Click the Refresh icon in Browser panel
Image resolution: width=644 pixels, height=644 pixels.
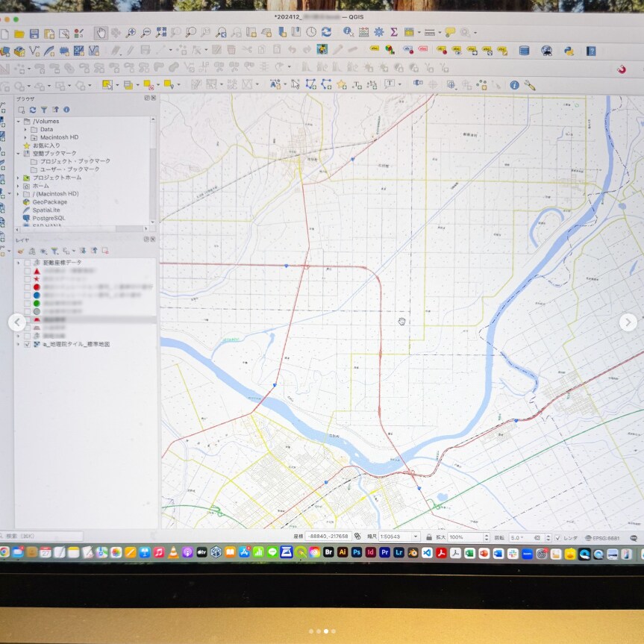point(33,110)
